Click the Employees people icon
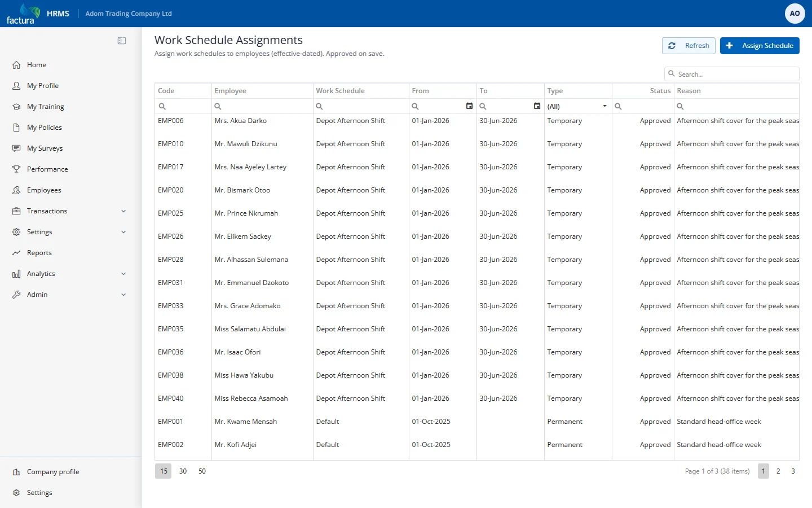This screenshot has height=508, width=812. point(16,190)
